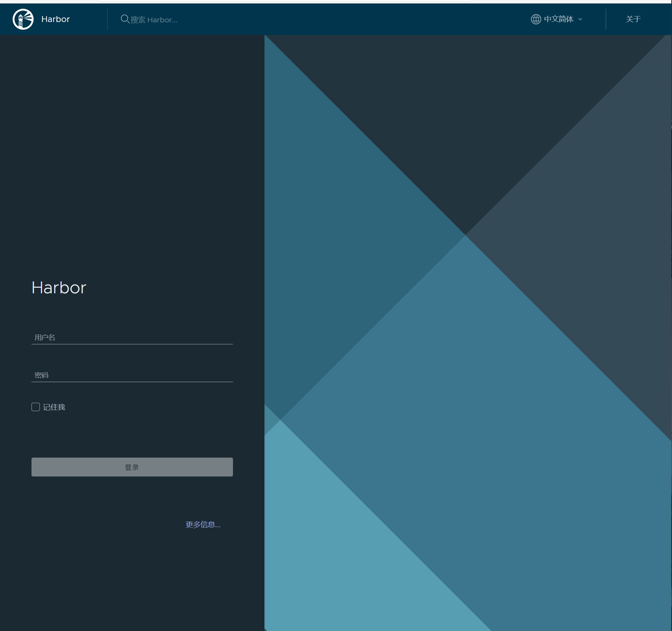Click the Harbor lighthouse logo icon

pyautogui.click(x=23, y=19)
